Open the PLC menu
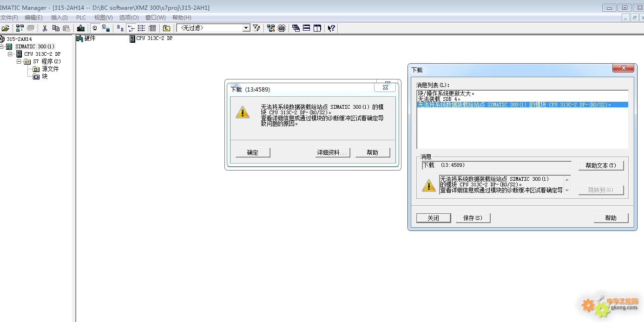This screenshot has width=644, height=322. 81,18
